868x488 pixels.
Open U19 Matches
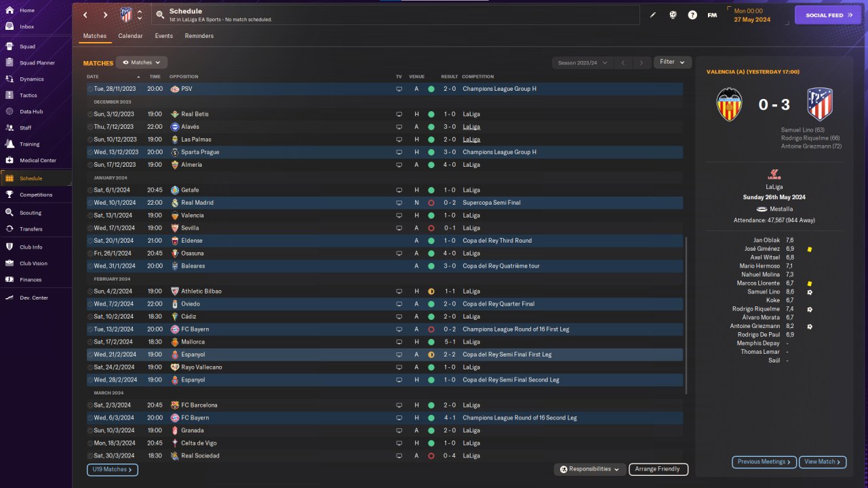pyautogui.click(x=112, y=469)
